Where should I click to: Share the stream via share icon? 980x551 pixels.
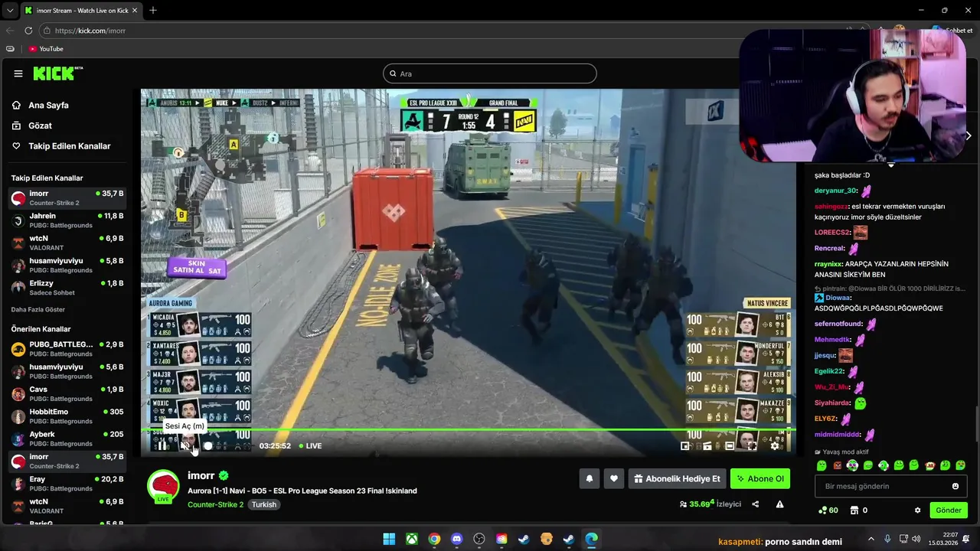pyautogui.click(x=755, y=504)
